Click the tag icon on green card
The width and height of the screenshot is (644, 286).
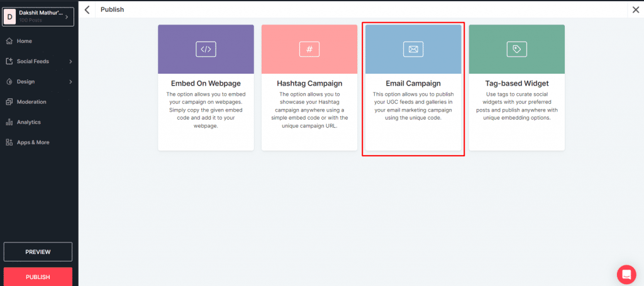point(516,49)
